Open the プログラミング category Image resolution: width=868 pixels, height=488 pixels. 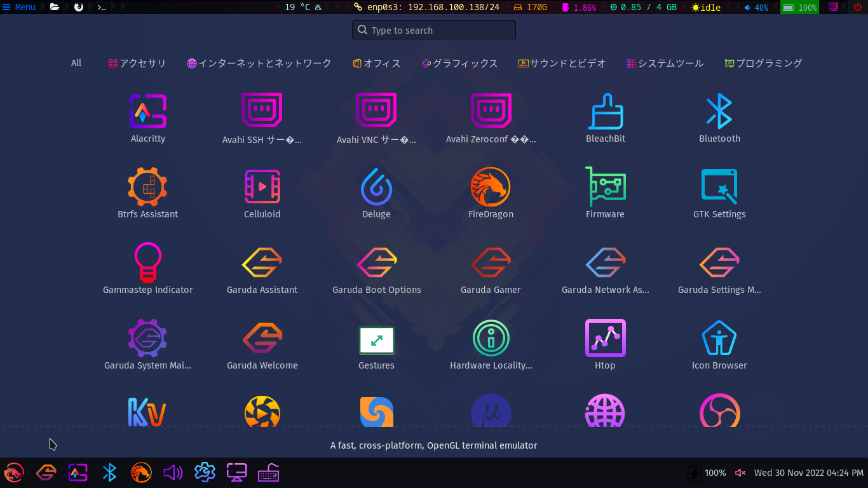click(763, 63)
